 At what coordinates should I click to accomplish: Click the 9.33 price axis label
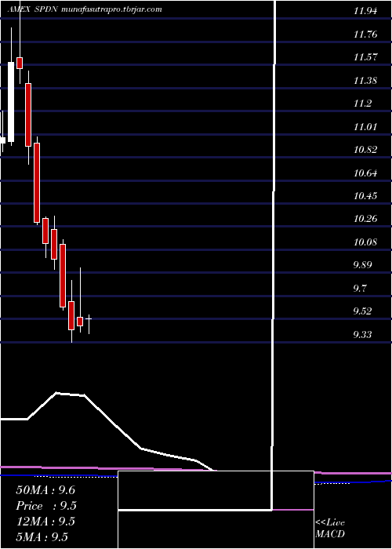pyautogui.click(x=362, y=334)
